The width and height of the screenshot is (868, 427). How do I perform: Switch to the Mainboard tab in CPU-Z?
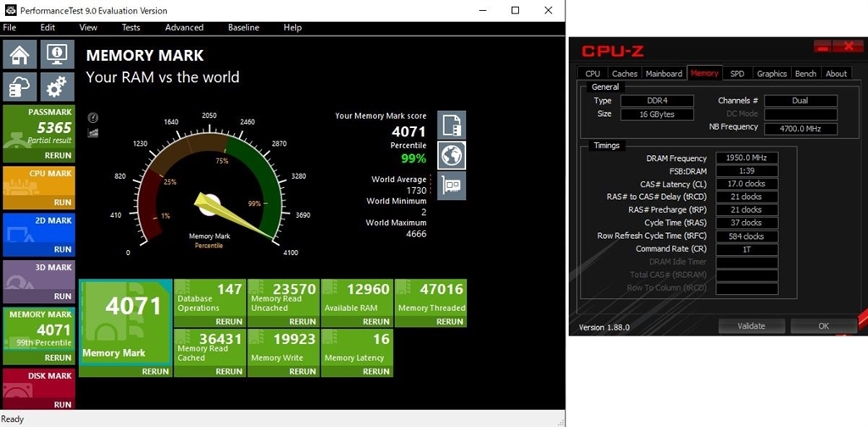[664, 74]
